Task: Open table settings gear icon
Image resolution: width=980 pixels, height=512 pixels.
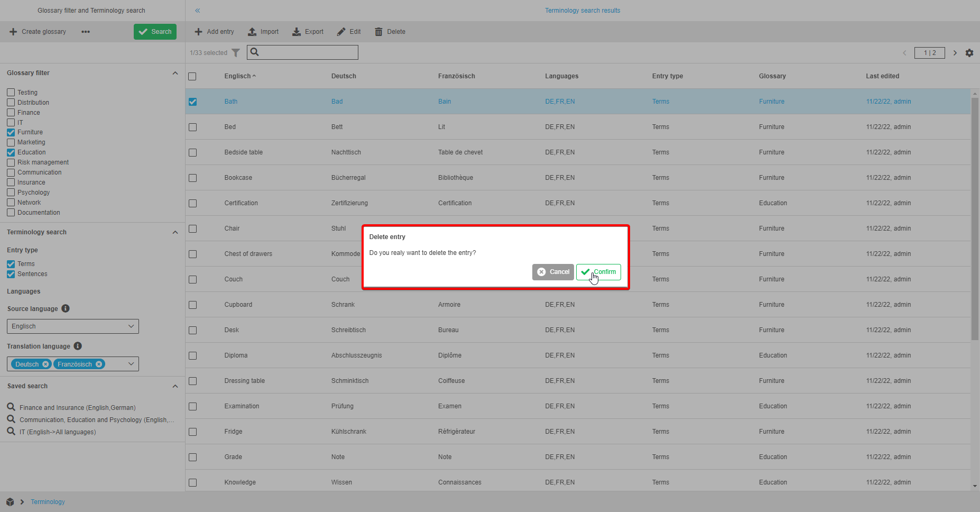Action: pyautogui.click(x=969, y=53)
